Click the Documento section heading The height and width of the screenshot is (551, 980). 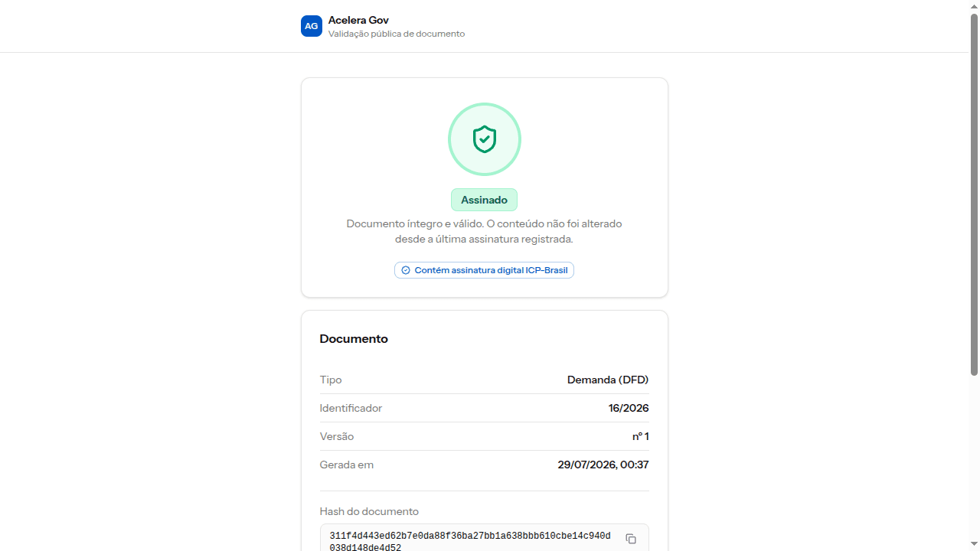click(354, 338)
